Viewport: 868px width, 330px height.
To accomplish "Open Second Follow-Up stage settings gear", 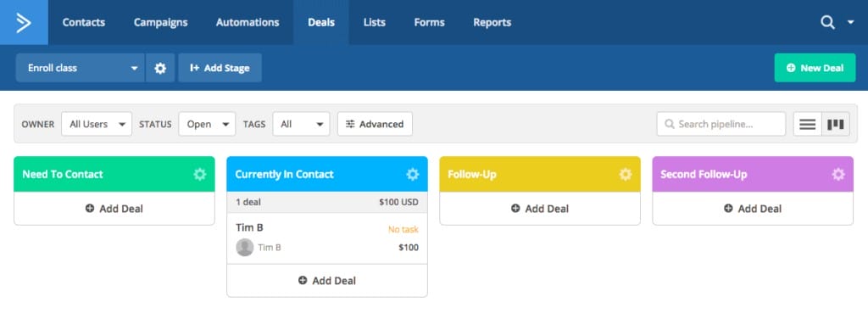I will [838, 175].
